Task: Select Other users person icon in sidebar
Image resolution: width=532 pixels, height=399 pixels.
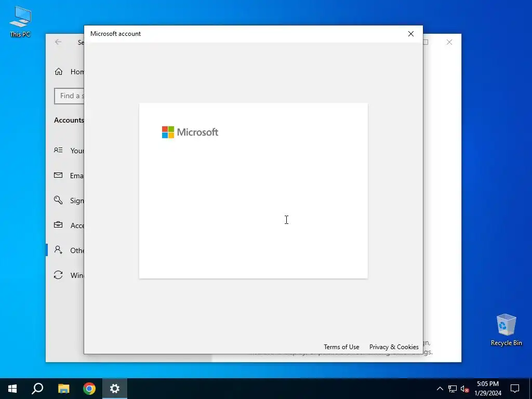Action: click(58, 250)
